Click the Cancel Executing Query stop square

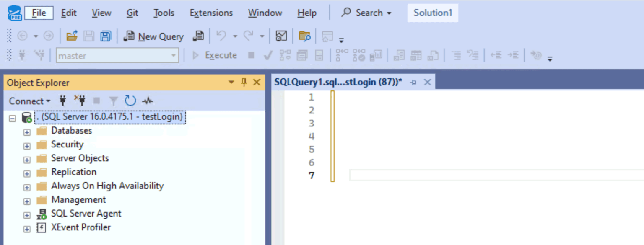coord(251,55)
